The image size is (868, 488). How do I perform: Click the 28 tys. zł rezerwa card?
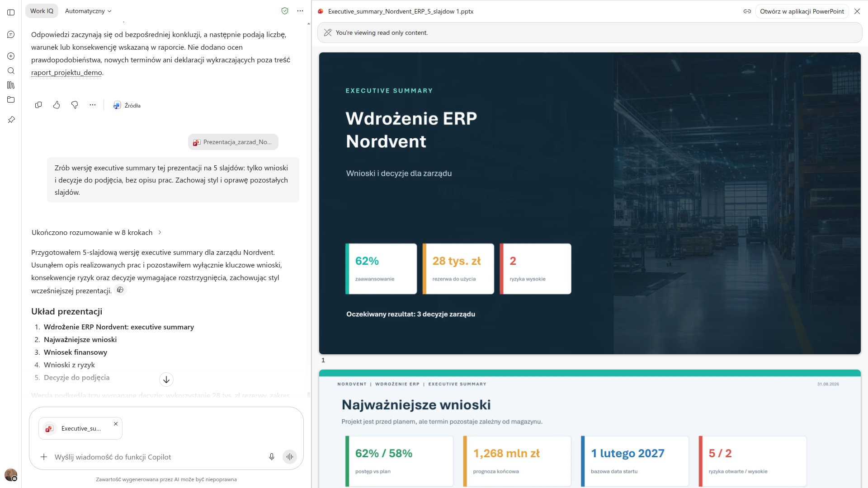[458, 269]
